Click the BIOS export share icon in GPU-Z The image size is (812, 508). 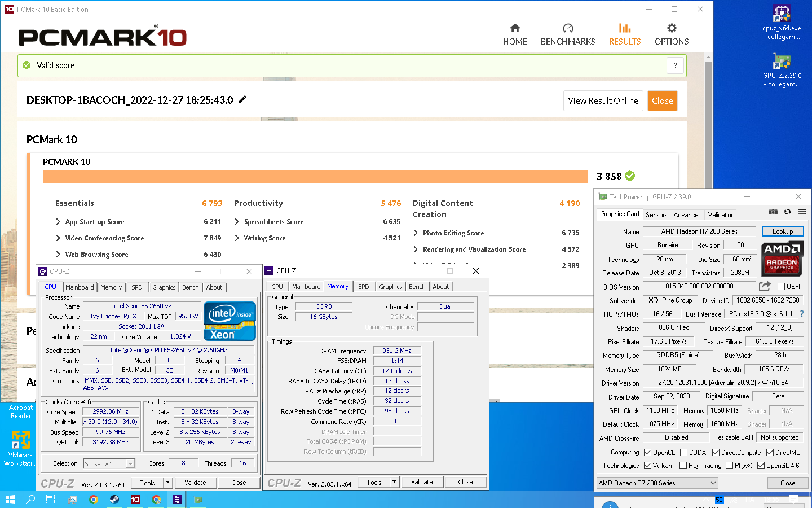click(x=765, y=286)
